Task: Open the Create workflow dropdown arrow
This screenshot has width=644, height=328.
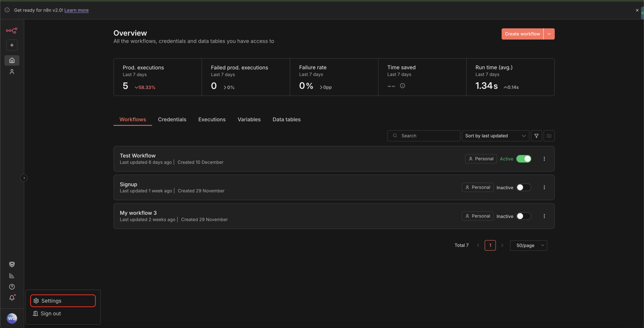Action: tap(549, 34)
